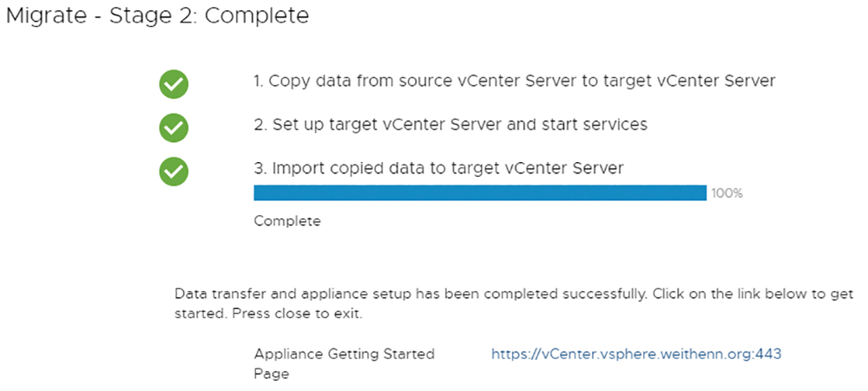
Task: Click the word 'Page' below Appliance label
Action: [x=271, y=375]
